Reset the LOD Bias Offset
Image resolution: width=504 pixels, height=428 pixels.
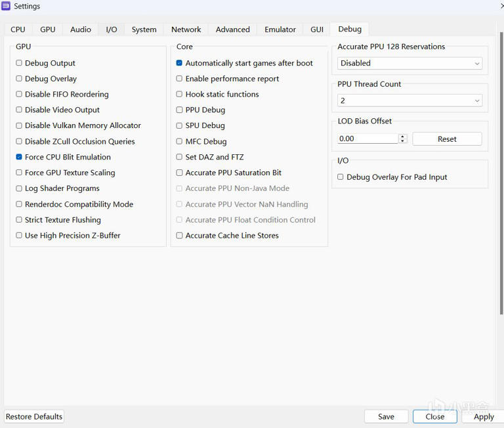click(447, 139)
